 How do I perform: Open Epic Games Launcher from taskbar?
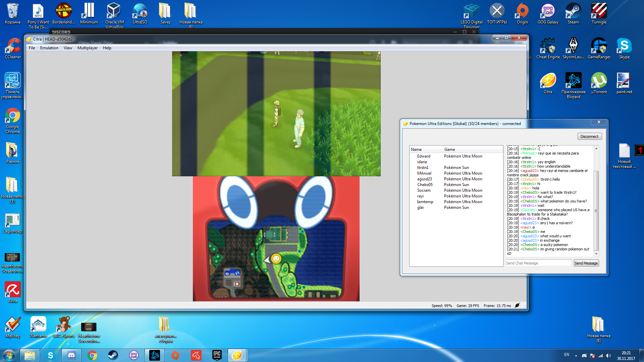pyautogui.click(x=217, y=355)
